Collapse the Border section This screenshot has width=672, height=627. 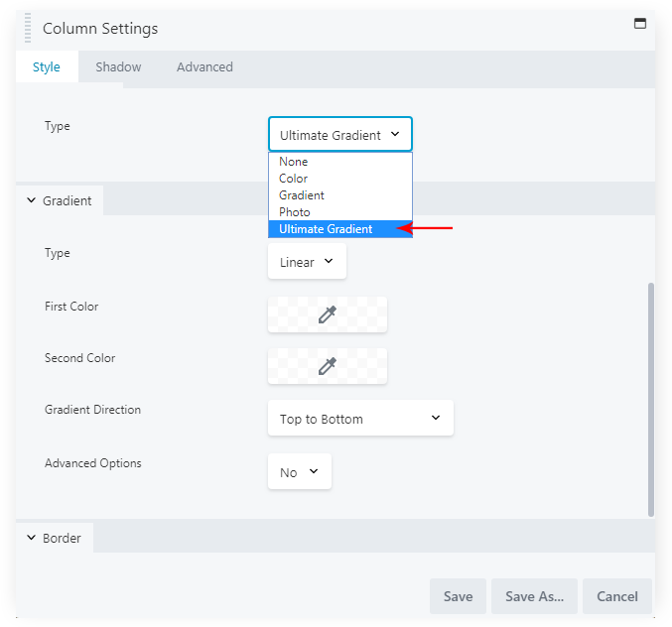54,538
